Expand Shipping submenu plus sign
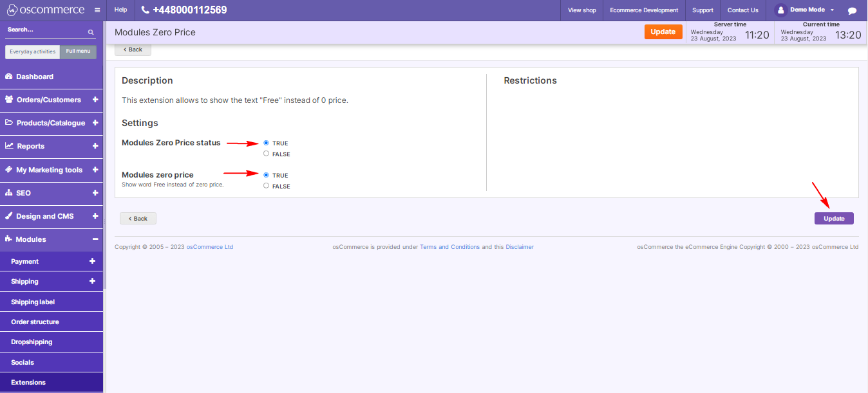 coord(92,281)
